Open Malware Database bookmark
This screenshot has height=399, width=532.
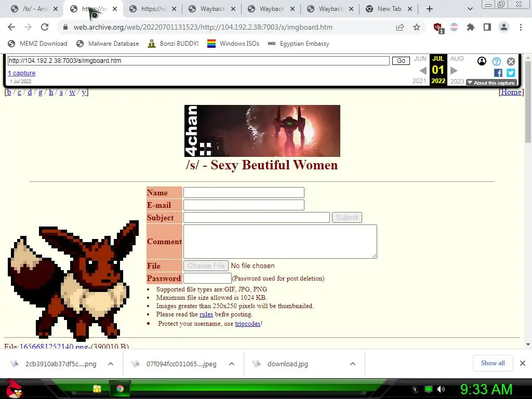pyautogui.click(x=108, y=44)
